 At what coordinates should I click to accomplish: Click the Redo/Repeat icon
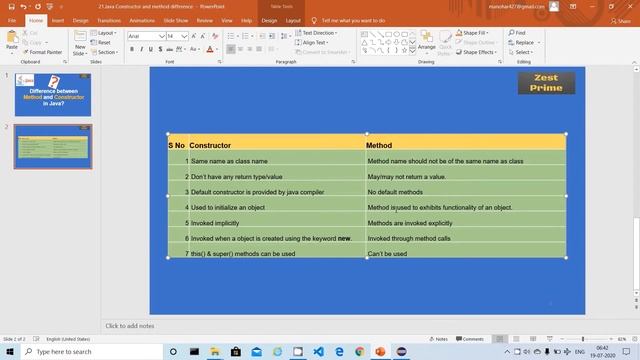coord(38,7)
